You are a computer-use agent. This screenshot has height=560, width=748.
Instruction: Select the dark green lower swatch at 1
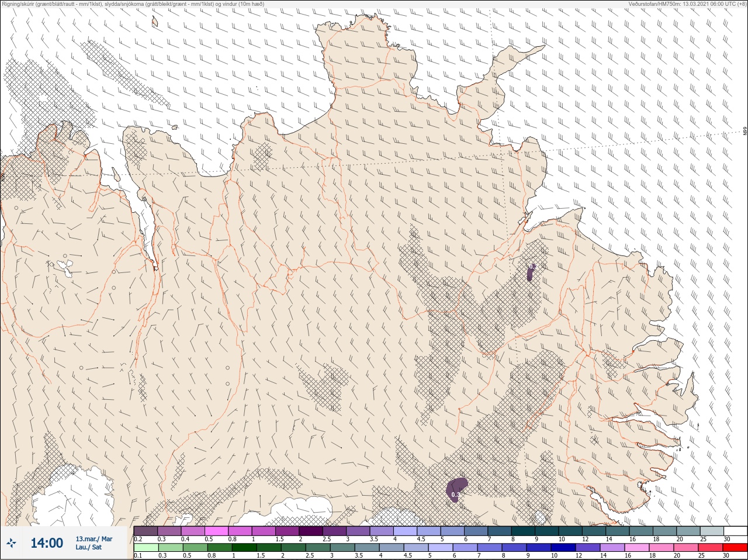(244, 548)
